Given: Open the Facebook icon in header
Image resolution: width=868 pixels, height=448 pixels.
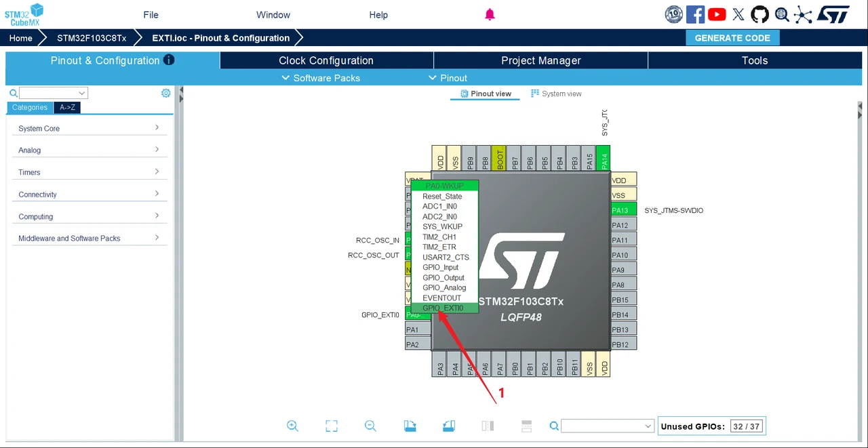Looking at the screenshot, I should tap(695, 14).
